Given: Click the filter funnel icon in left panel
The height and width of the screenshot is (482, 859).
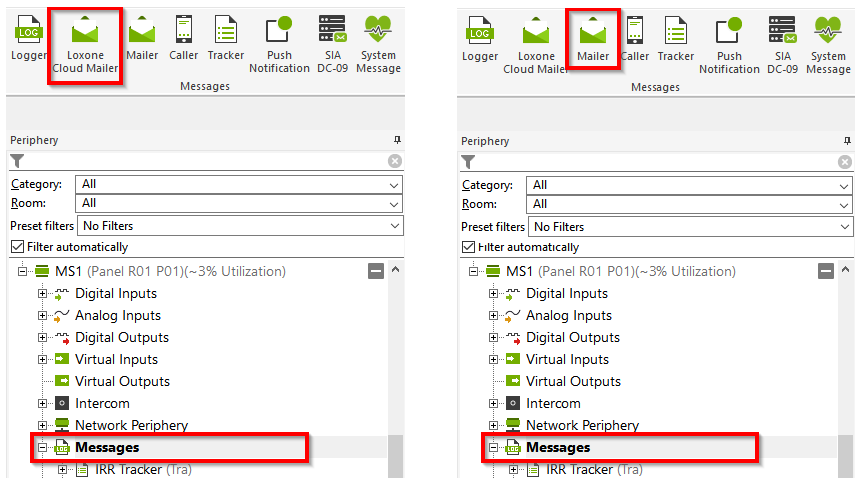Looking at the screenshot, I should [17, 161].
